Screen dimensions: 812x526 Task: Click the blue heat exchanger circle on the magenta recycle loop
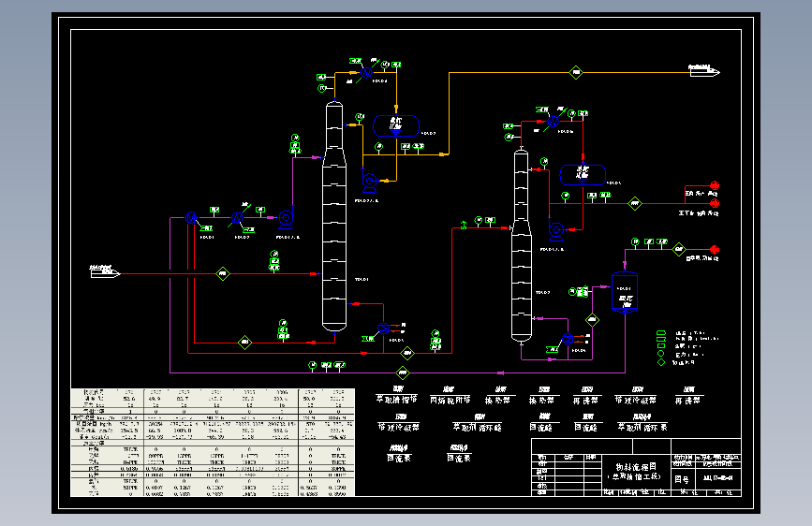[x=190, y=217]
